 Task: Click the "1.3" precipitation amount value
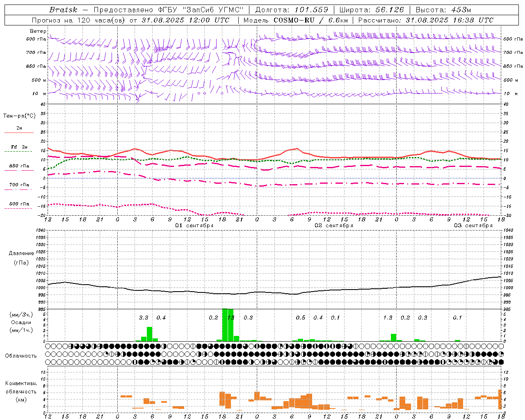coord(388,318)
